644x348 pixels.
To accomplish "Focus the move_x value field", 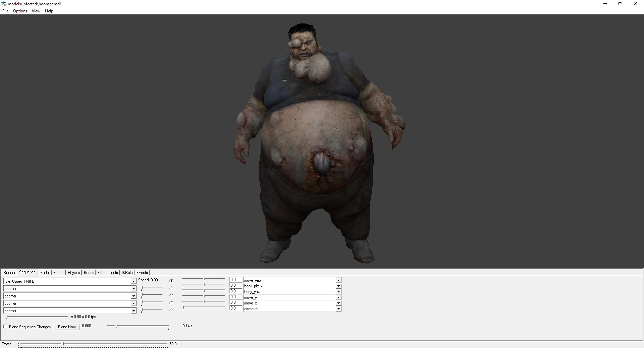I will tap(236, 303).
